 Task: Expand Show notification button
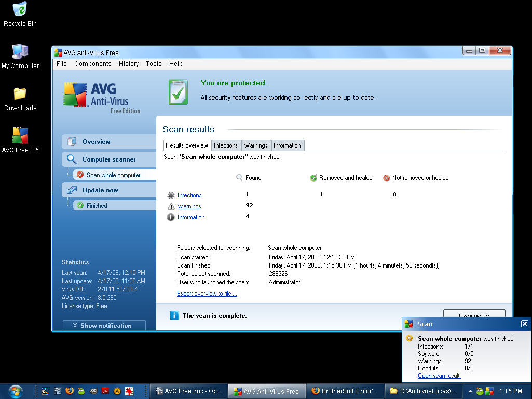click(104, 325)
